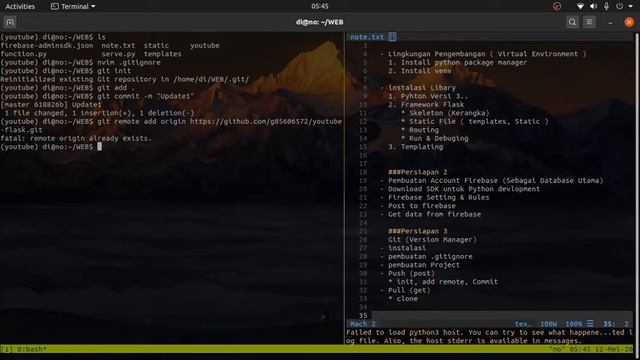Click 'Lingkungan Pengembangan' line in note.txt

[x=483, y=54]
